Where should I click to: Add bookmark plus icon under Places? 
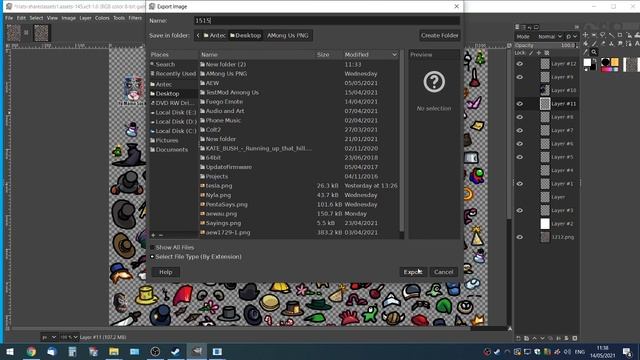(x=153, y=235)
